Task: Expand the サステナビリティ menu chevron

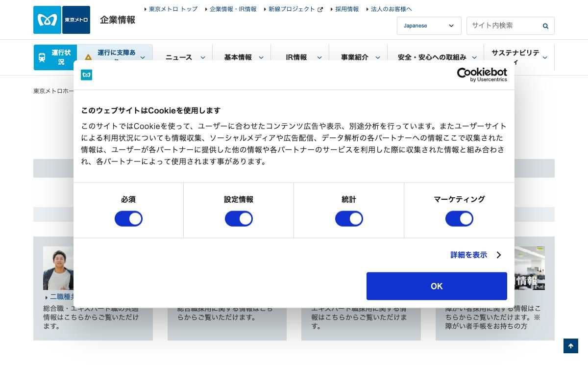Action: [545, 57]
